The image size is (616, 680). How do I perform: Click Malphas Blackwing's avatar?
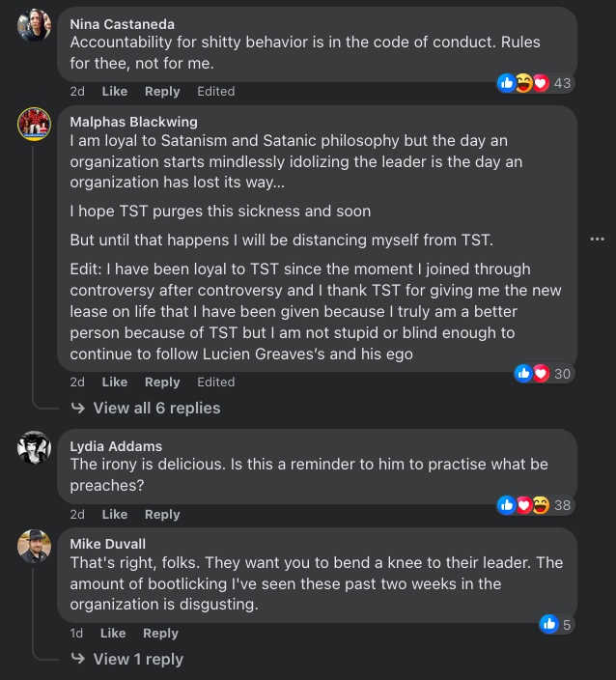(34, 125)
